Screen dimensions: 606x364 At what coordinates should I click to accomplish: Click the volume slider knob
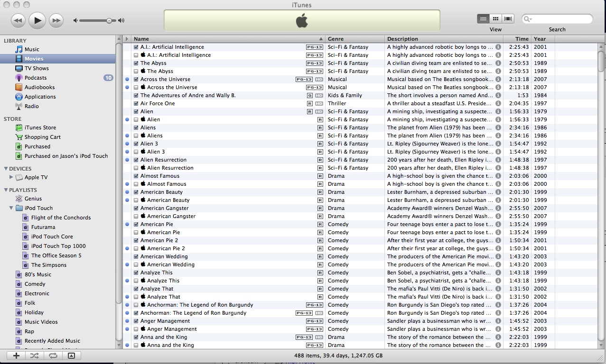(x=109, y=20)
